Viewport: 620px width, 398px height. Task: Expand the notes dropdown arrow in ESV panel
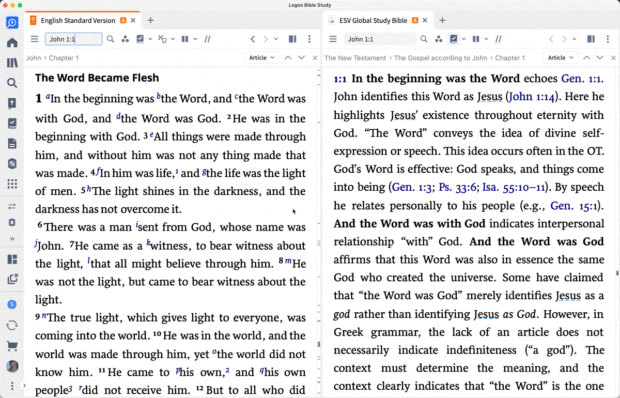click(x=150, y=39)
